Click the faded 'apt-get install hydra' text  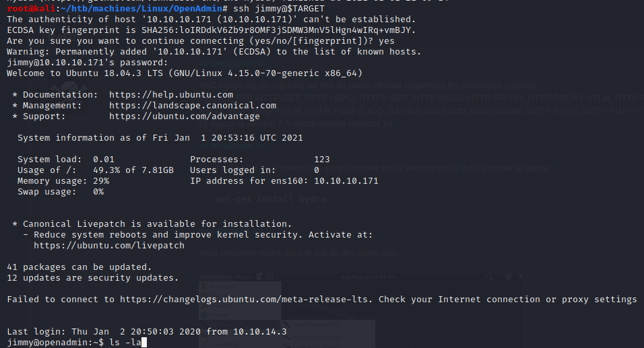click(x=270, y=199)
